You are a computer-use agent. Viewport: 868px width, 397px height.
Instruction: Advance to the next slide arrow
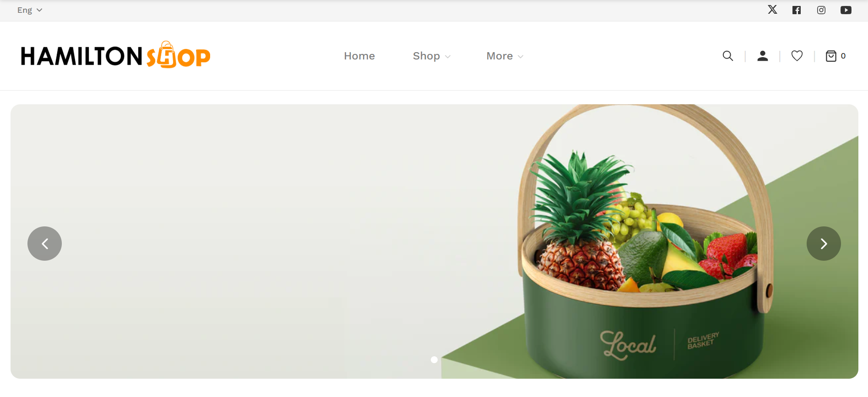824,243
